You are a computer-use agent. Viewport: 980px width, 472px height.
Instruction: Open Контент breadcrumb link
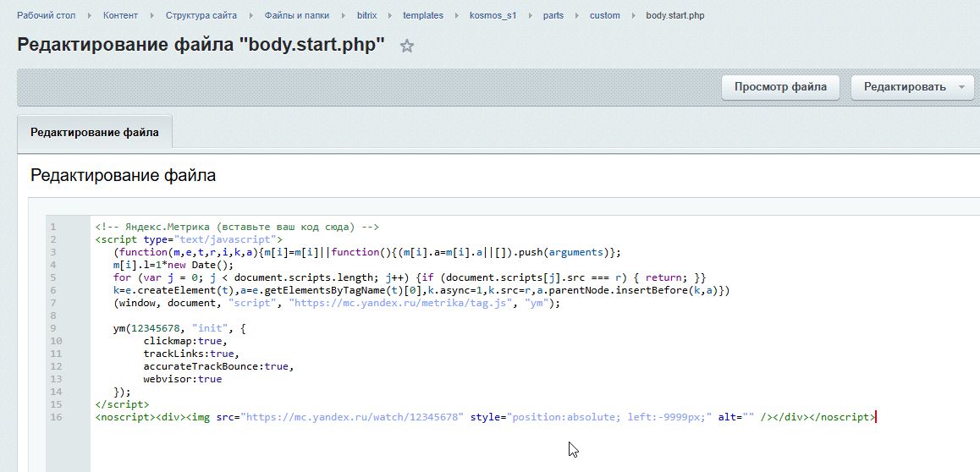pyautogui.click(x=121, y=15)
